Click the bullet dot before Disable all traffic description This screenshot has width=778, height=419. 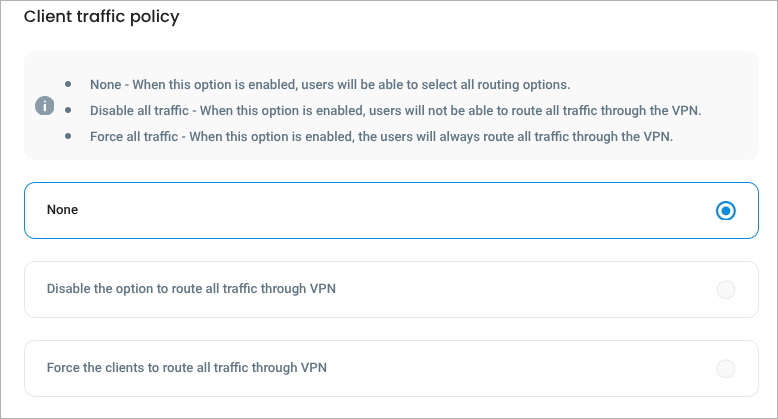(68, 110)
